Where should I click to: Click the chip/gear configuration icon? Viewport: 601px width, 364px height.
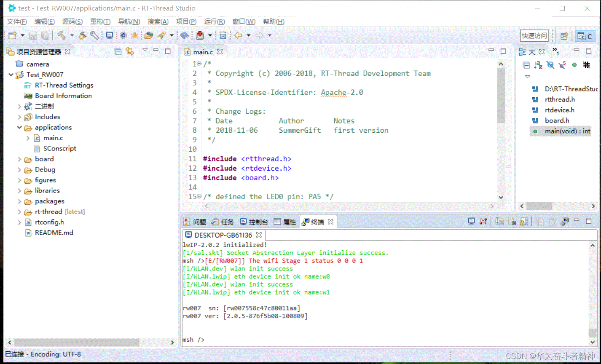(123, 36)
